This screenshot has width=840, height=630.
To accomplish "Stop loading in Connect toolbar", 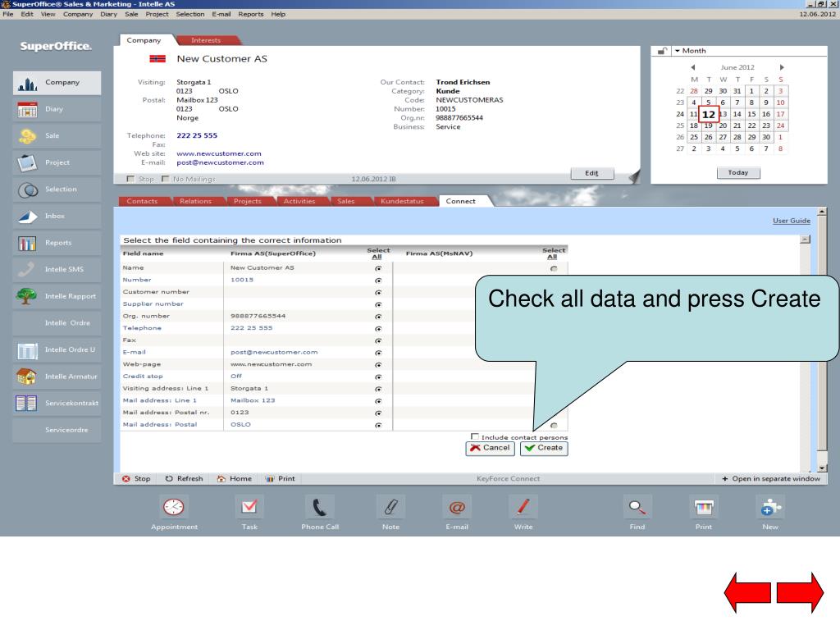I will pos(136,479).
